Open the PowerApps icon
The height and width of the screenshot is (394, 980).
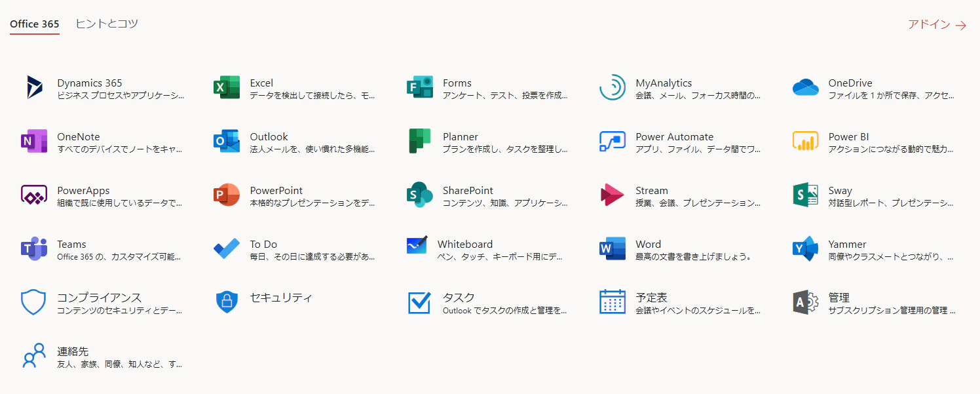click(34, 195)
